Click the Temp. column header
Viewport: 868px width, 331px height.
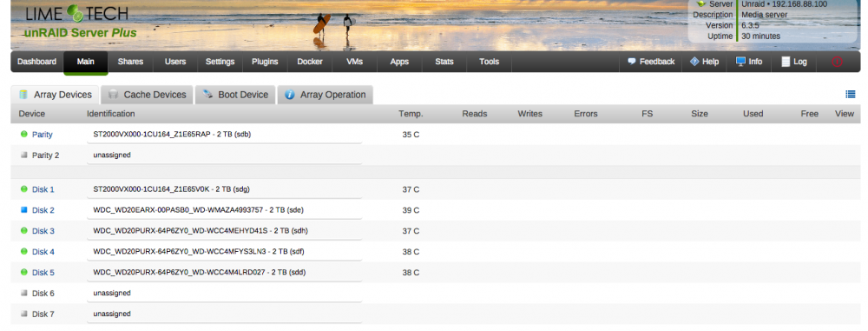click(411, 114)
